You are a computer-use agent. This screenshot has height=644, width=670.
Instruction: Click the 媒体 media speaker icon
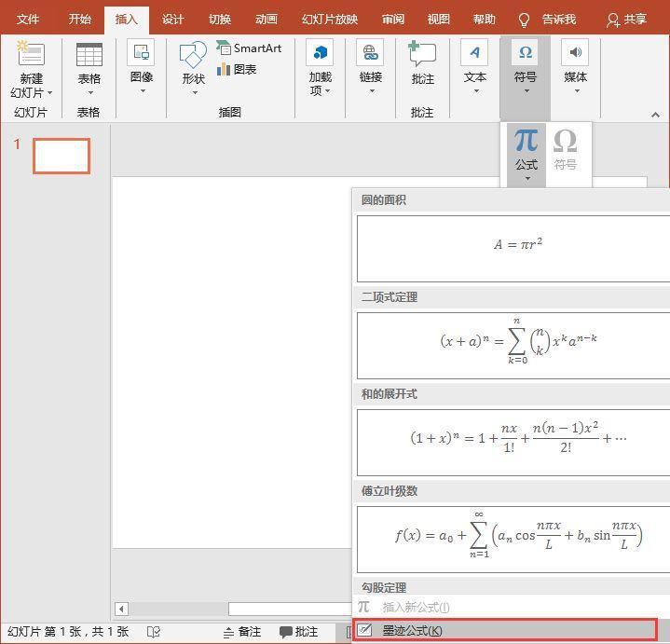tap(575, 52)
